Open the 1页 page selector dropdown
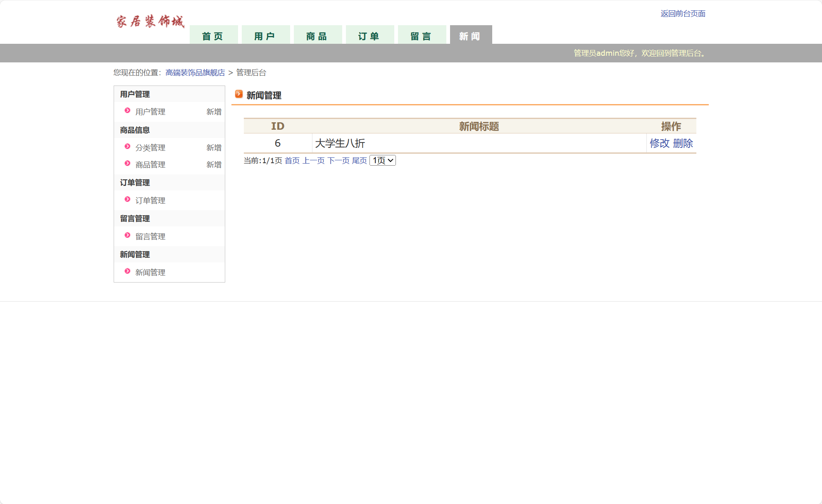Viewport: 822px width, 504px height. (382, 160)
